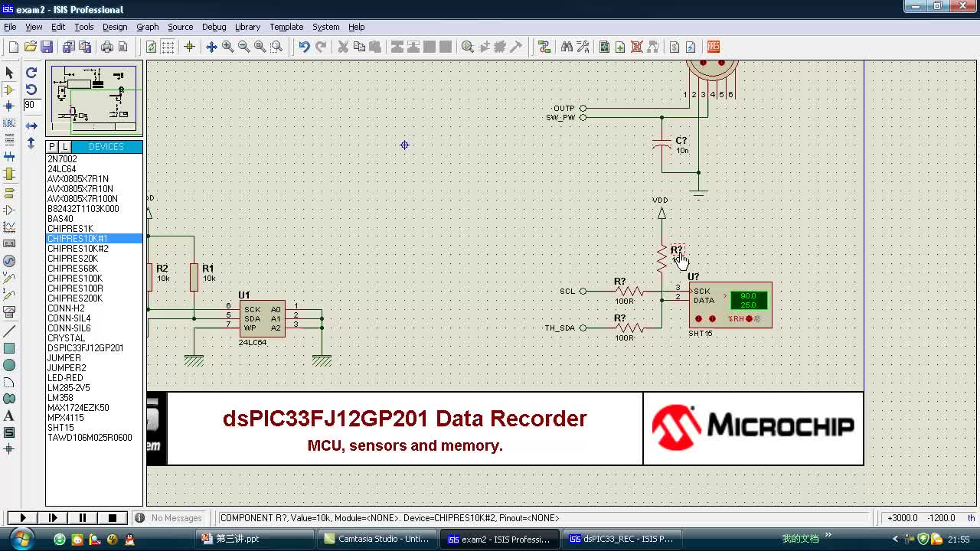Click the rotation angle field
The width and height of the screenshot is (980, 551).
[31, 106]
